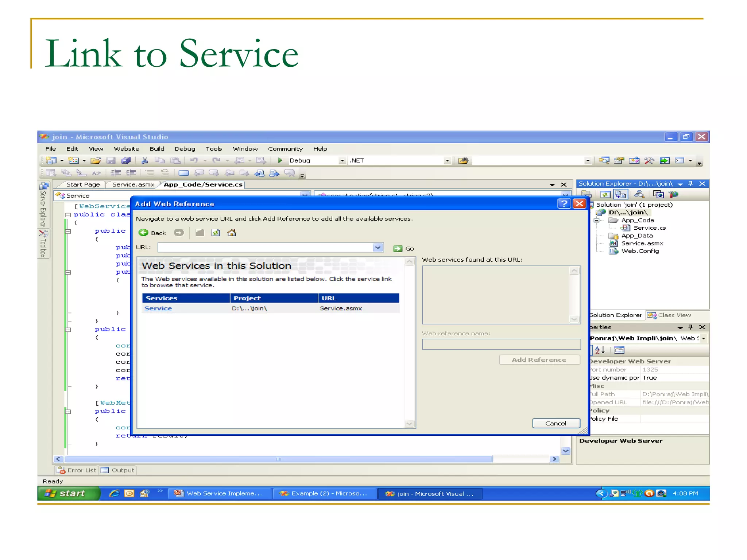Click the Redo arrow icon

click(216, 161)
